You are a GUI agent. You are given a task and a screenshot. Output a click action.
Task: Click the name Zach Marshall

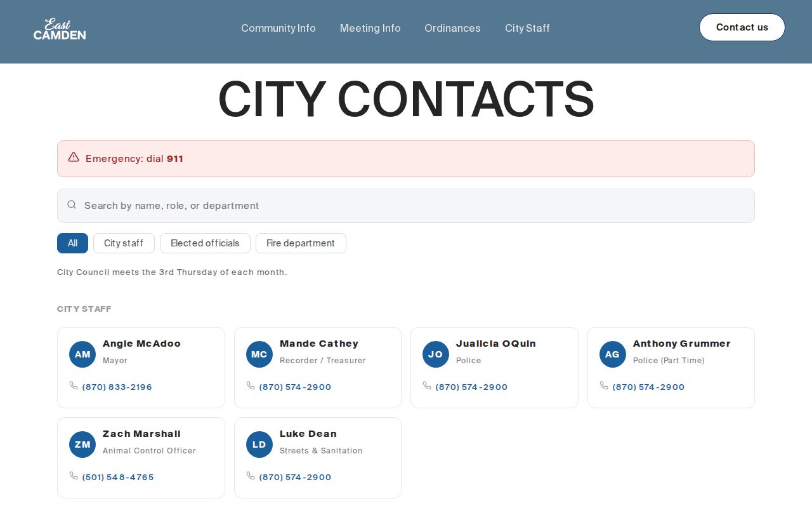coord(141,434)
